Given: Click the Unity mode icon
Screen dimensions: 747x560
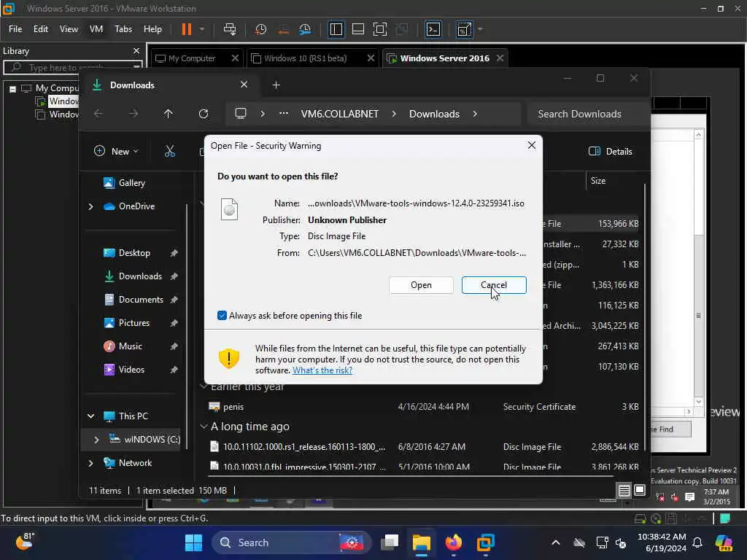Looking at the screenshot, I should click(402, 29).
